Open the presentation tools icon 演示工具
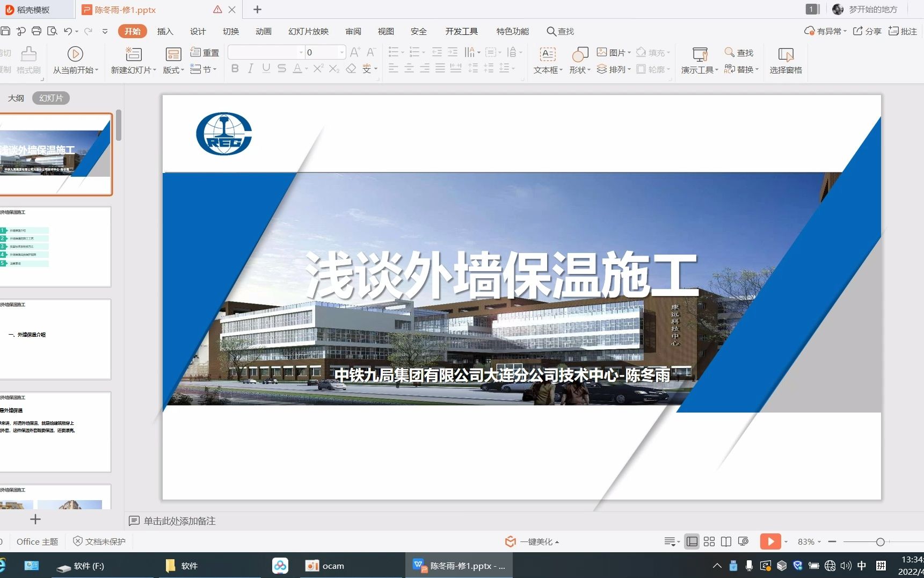The width and height of the screenshot is (924, 578). [700, 54]
